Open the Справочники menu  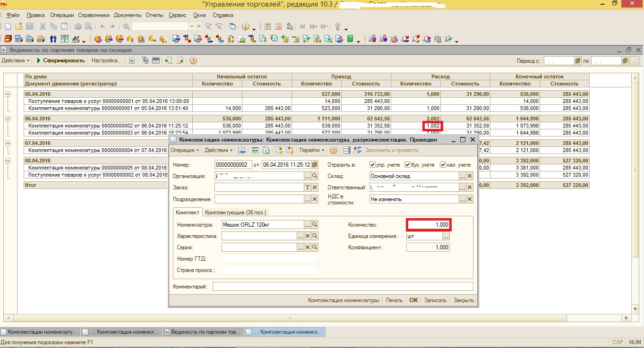94,15
